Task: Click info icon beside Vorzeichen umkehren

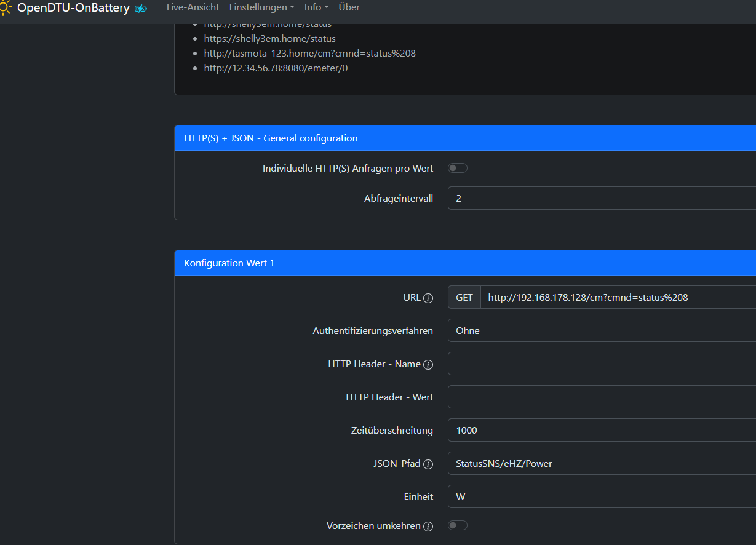Action: tap(428, 527)
